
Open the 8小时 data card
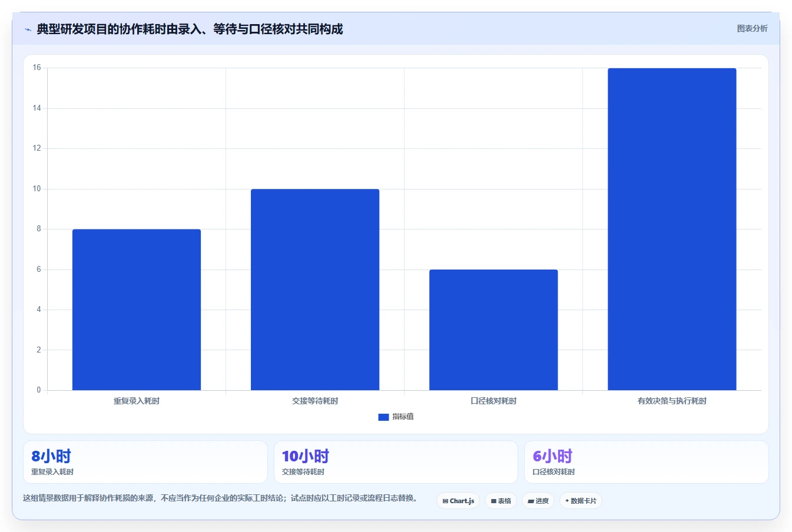coord(145,462)
